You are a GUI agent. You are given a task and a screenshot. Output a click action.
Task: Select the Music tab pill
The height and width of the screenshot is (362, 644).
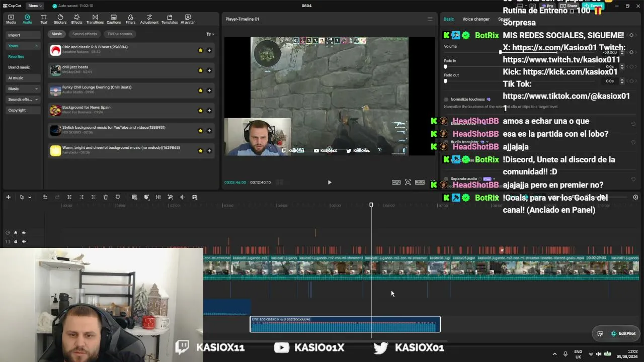57,34
